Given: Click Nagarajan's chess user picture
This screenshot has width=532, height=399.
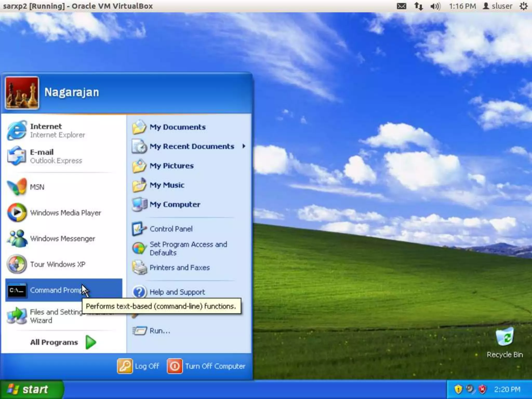Looking at the screenshot, I should pyautogui.click(x=22, y=93).
